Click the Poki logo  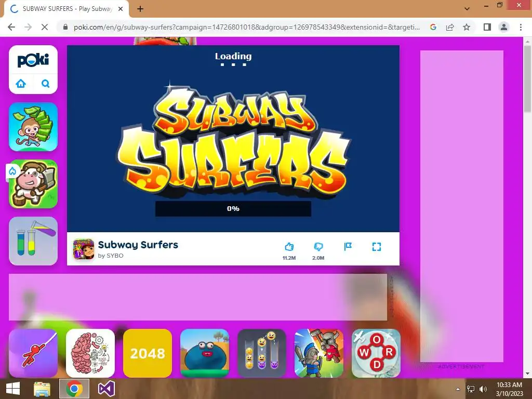click(33, 60)
